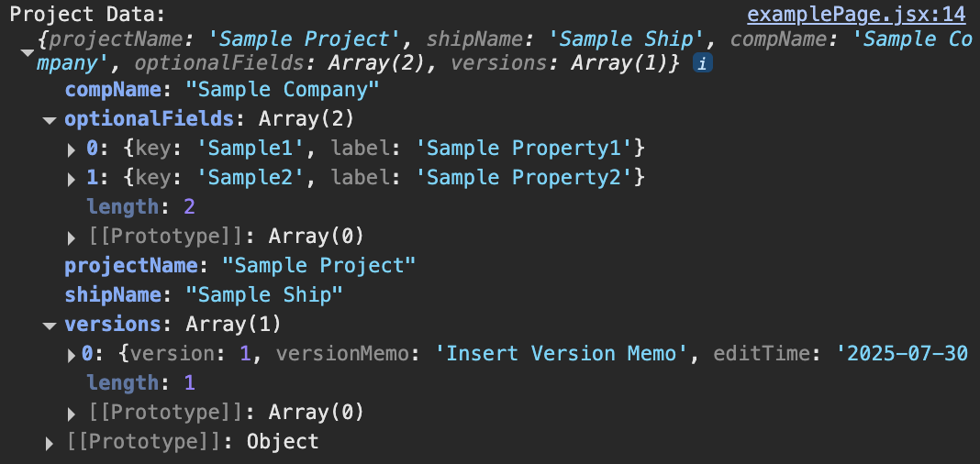Expand the [[Prototype]]: Object entry
The width and height of the screenshot is (980, 464).
(50, 443)
